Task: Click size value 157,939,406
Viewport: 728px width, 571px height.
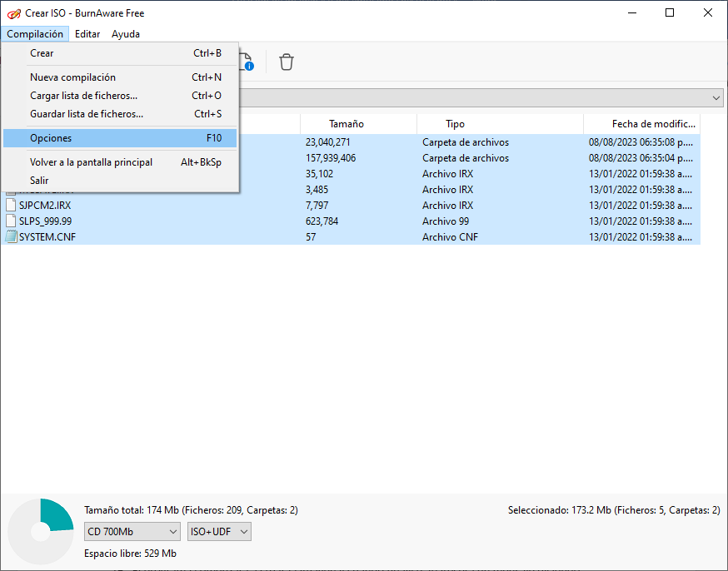Action: [x=331, y=157]
